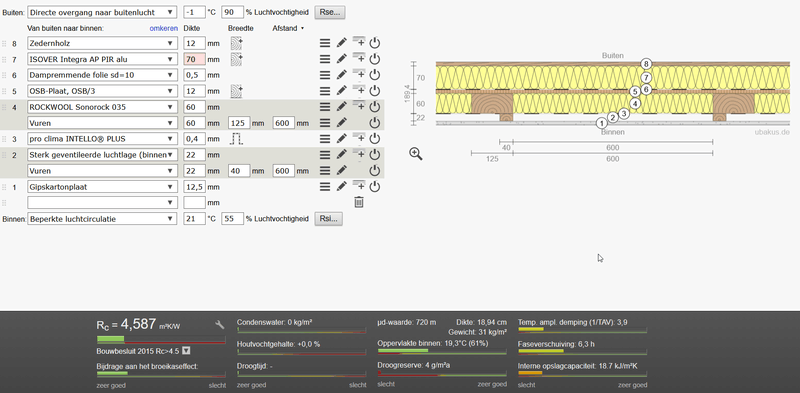The height and width of the screenshot is (393, 800).
Task: Edit the Gipskartonplaat layer
Action: click(342, 187)
